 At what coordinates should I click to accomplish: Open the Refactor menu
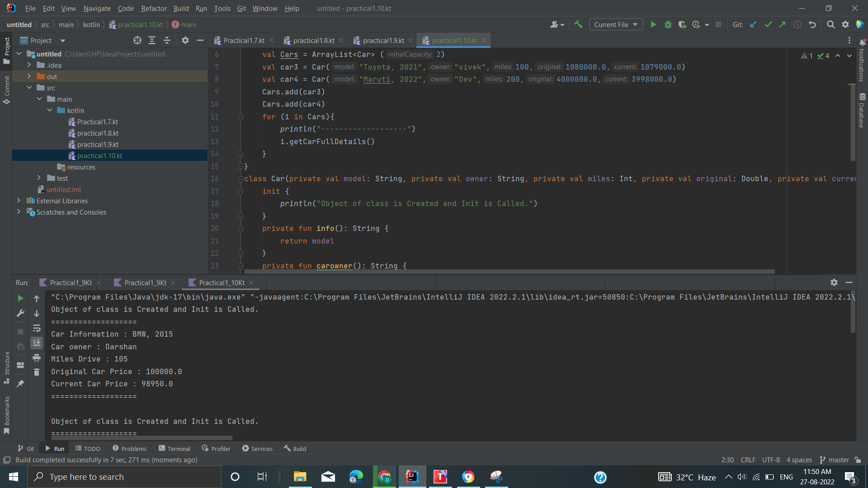point(154,8)
